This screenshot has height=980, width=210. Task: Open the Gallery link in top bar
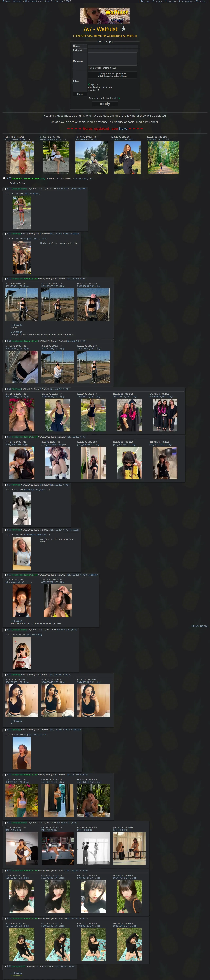coord(145,1)
